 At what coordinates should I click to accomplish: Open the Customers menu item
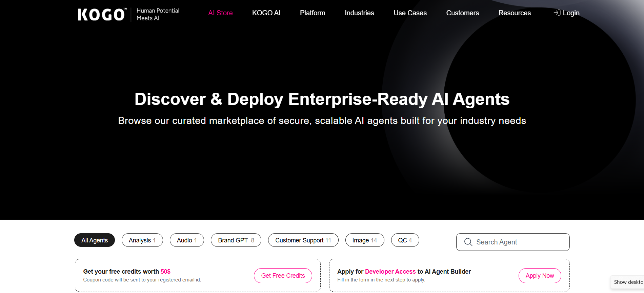click(463, 13)
